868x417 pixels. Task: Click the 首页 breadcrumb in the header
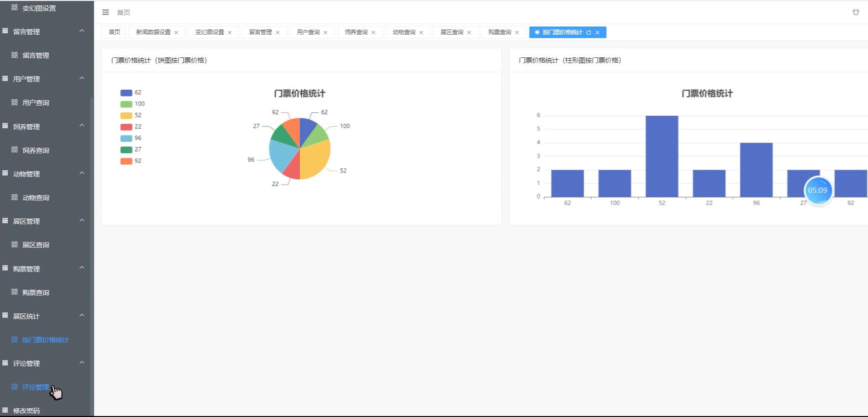[x=123, y=13]
